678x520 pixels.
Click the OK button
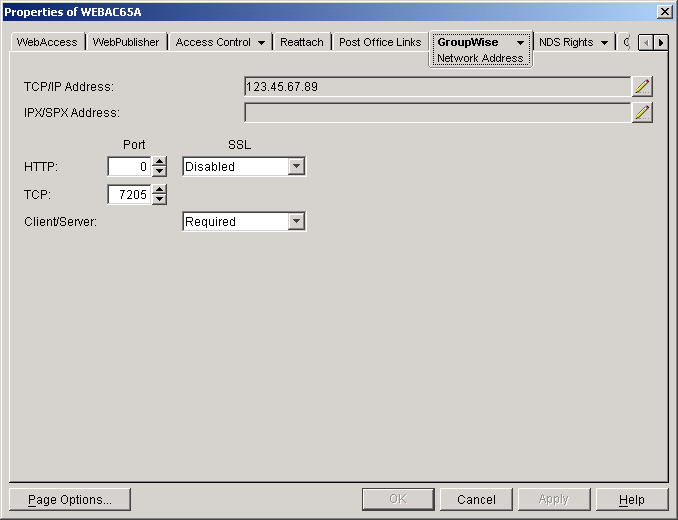coord(398,500)
